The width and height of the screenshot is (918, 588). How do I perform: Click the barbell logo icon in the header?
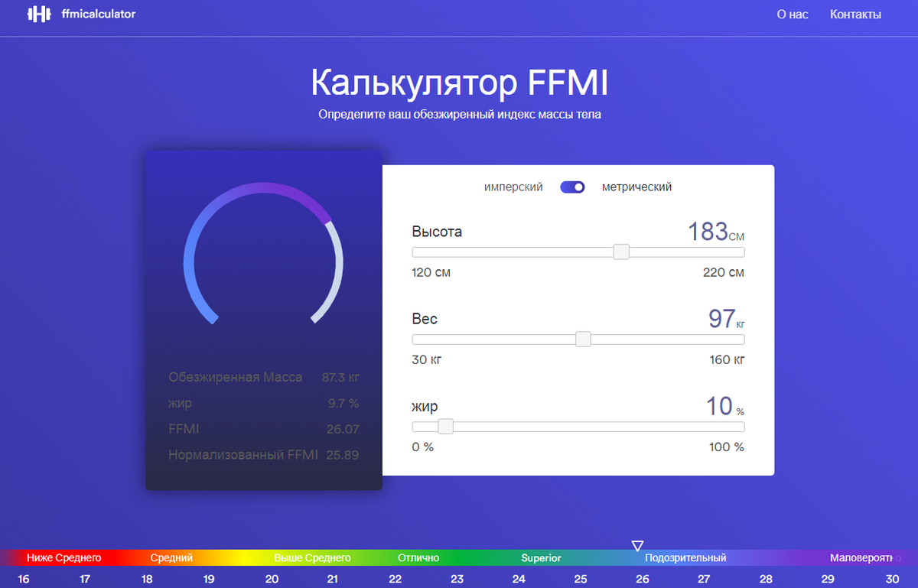coord(38,14)
